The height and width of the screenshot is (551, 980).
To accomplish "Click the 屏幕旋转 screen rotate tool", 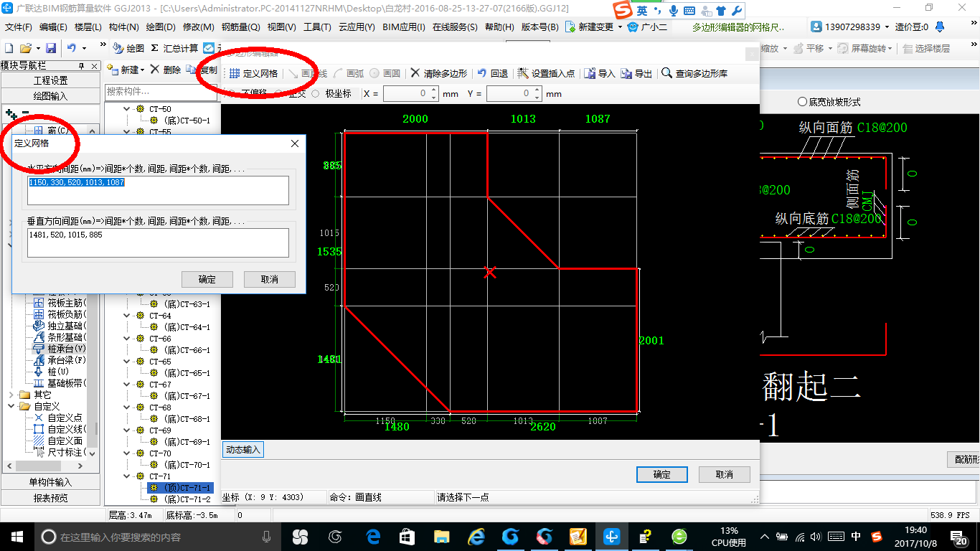I will tap(864, 48).
